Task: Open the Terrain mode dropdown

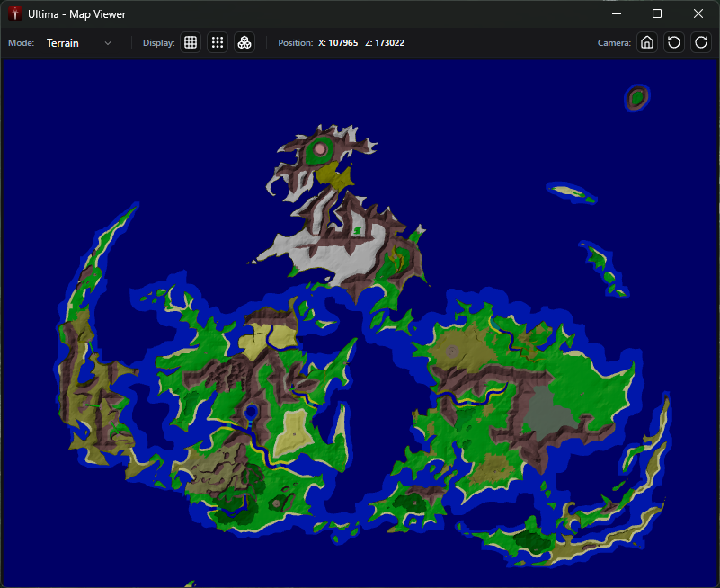Action: [x=78, y=43]
